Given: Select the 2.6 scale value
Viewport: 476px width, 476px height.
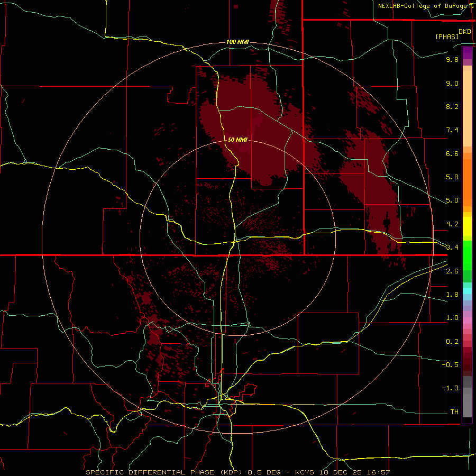Looking at the screenshot, I should point(452,271).
